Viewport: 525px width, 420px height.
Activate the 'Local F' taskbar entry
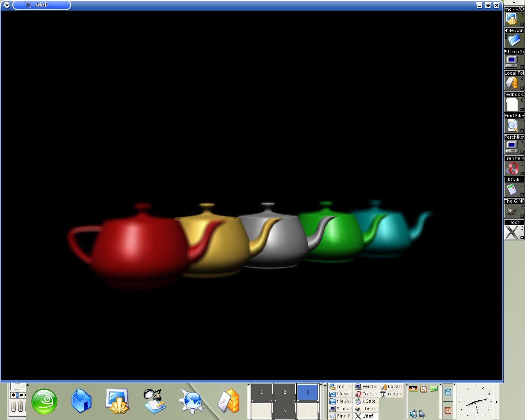pyautogui.click(x=391, y=387)
